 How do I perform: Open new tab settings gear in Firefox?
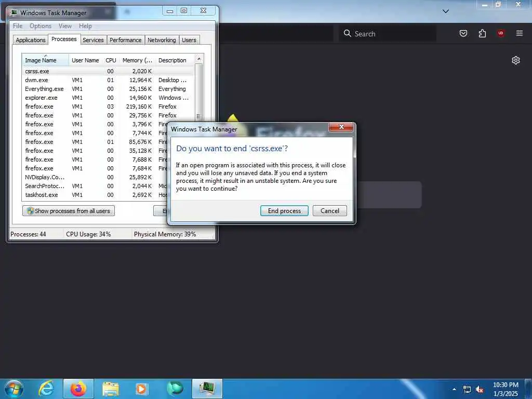coord(516,60)
